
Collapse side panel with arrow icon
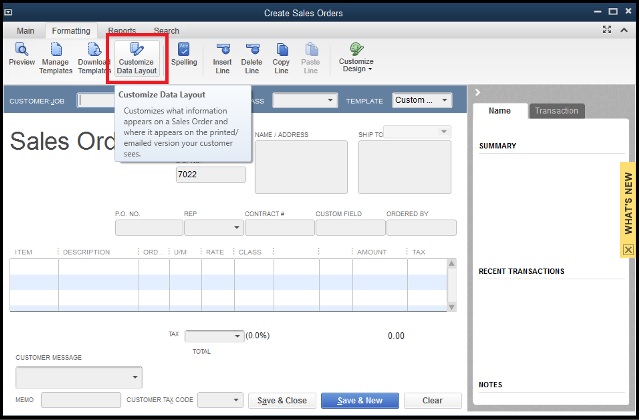[x=478, y=93]
